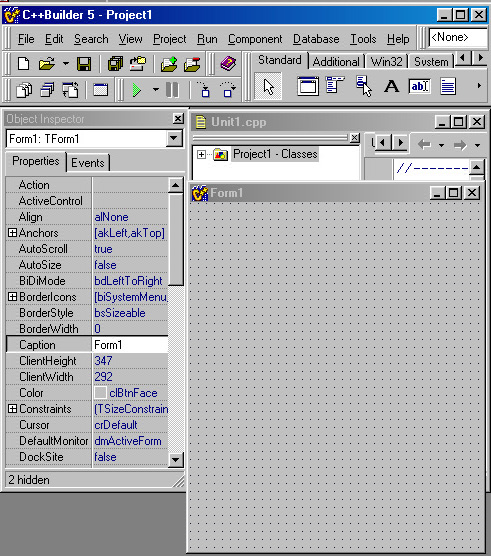This screenshot has width=491, height=556.
Task: Open dropdown arrow next to Run icon
Action: click(156, 90)
